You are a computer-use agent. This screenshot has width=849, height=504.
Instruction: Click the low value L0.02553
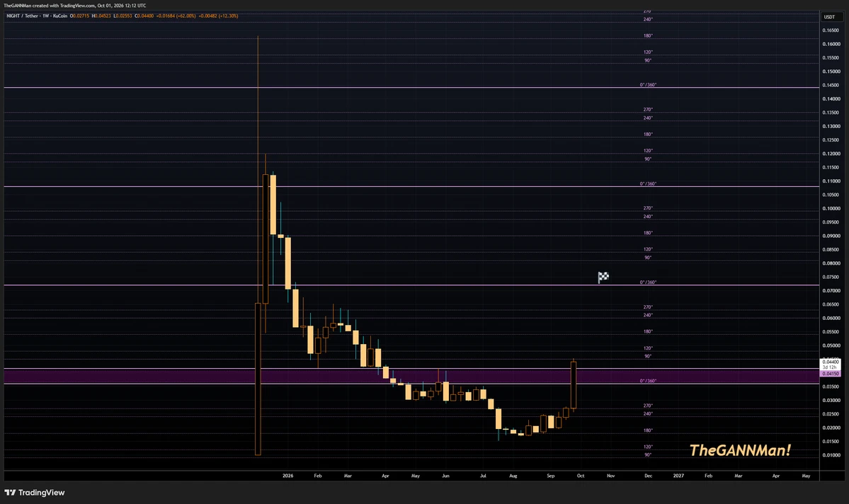click(x=123, y=16)
